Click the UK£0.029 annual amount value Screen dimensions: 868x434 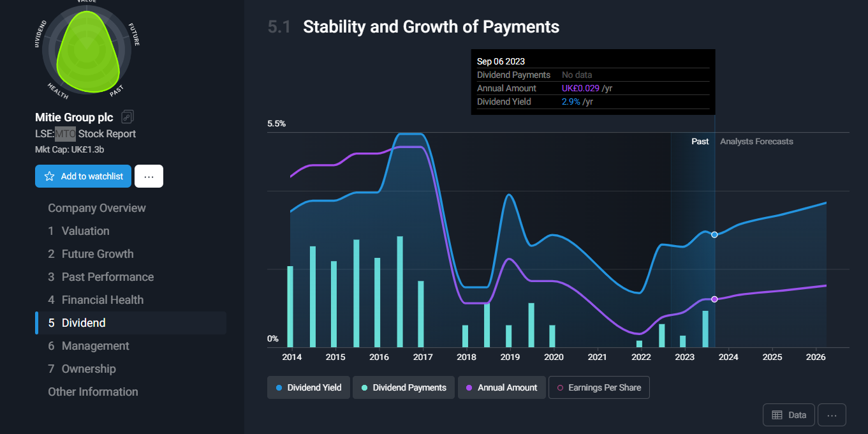(x=580, y=88)
